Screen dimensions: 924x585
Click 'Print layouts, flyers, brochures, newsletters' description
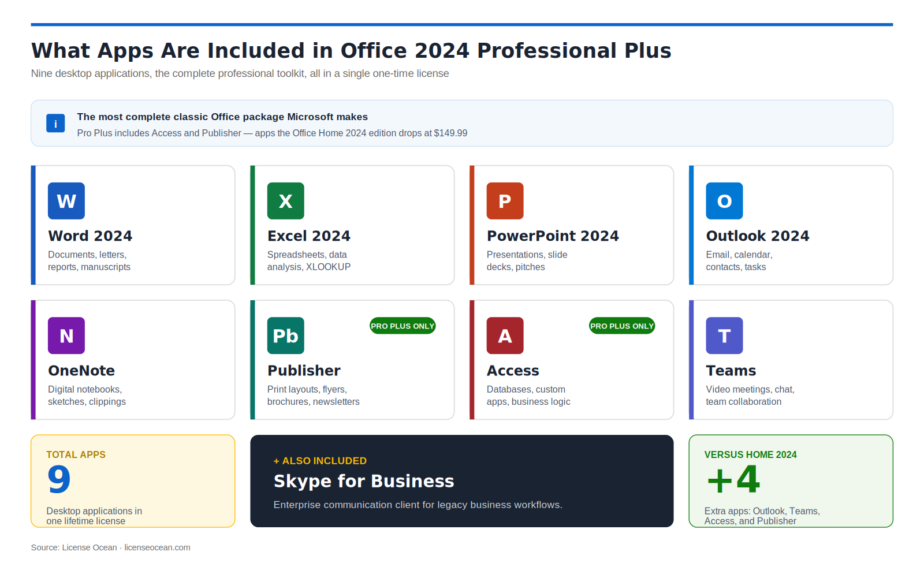[313, 395]
